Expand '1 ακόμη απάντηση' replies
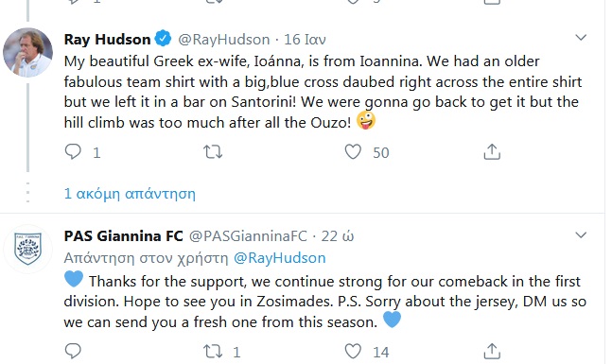612x364 pixels. (130, 194)
